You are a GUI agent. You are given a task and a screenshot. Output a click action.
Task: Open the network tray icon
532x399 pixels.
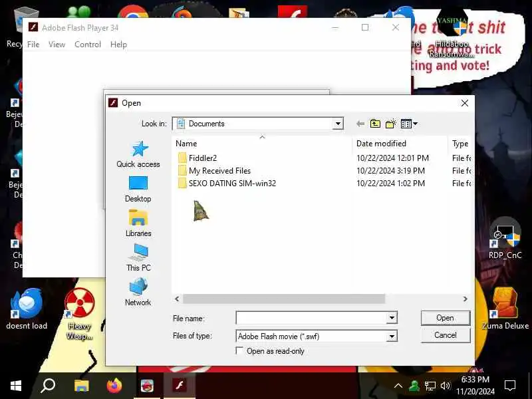point(430,386)
